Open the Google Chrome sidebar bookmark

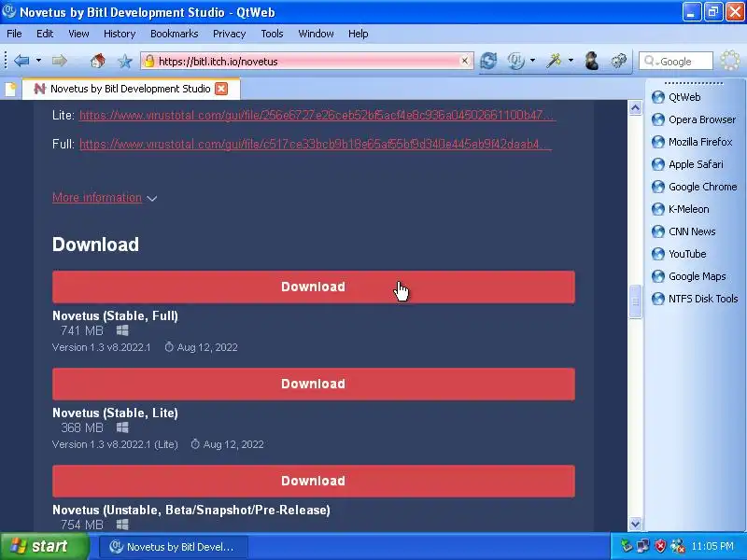coord(694,187)
